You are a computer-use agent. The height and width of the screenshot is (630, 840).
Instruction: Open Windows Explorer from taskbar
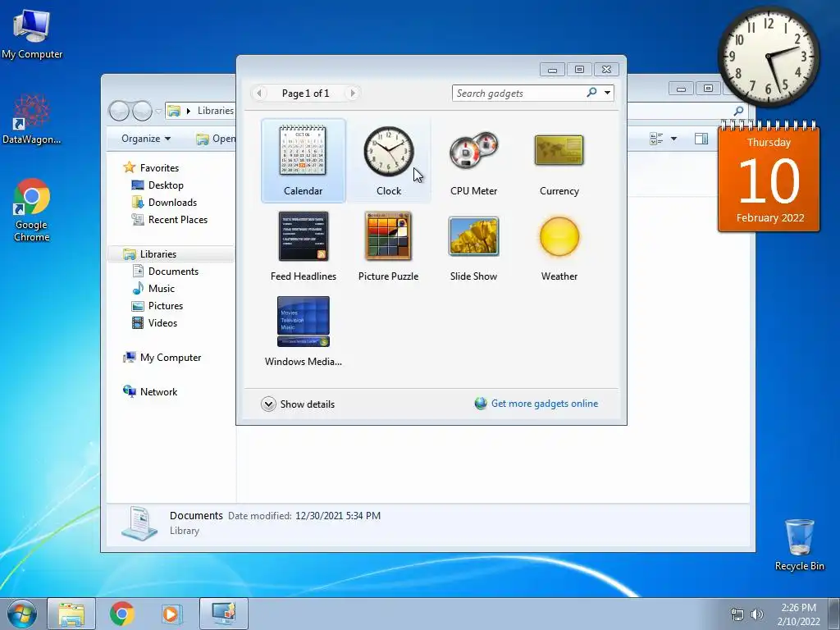[71, 614]
